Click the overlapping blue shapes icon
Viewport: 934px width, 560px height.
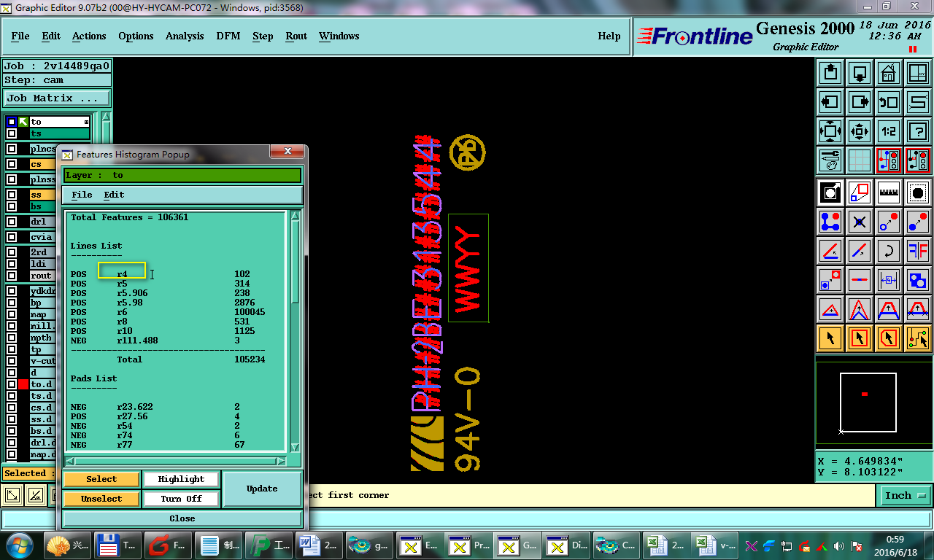[918, 280]
